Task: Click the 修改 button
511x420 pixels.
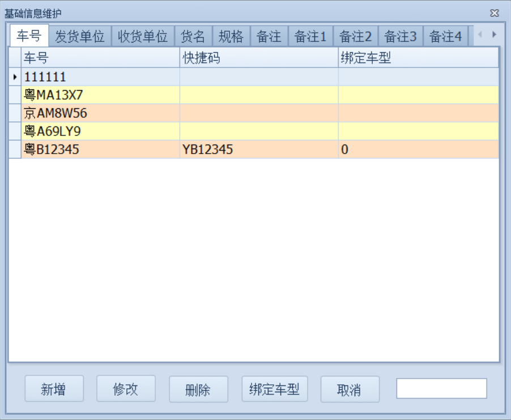Action: pos(126,389)
